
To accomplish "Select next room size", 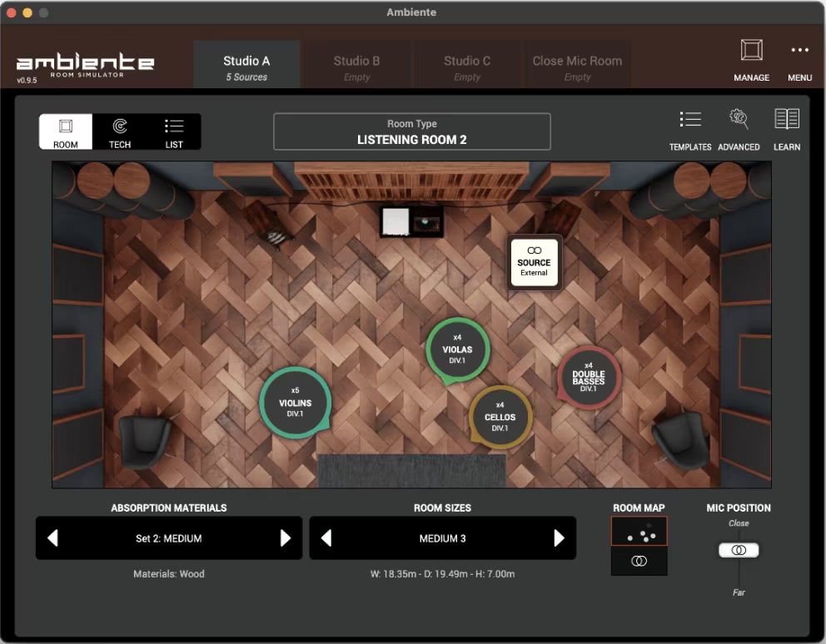I will click(x=559, y=538).
